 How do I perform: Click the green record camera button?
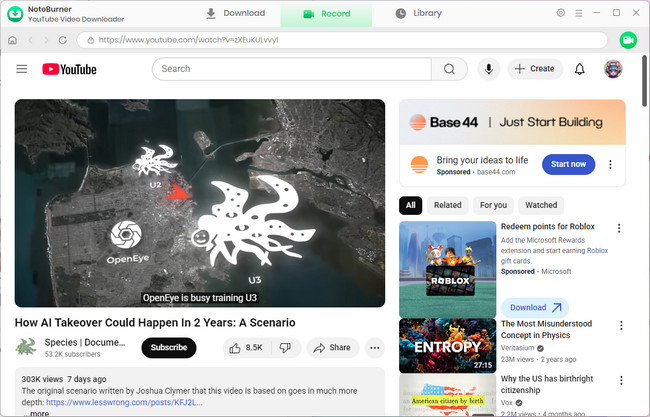click(x=628, y=40)
